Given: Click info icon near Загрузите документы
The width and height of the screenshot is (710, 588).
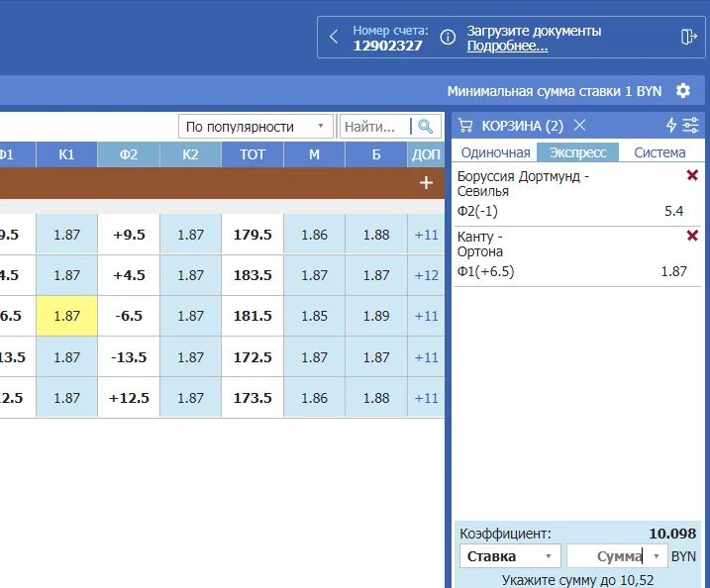Looking at the screenshot, I should pos(448,38).
